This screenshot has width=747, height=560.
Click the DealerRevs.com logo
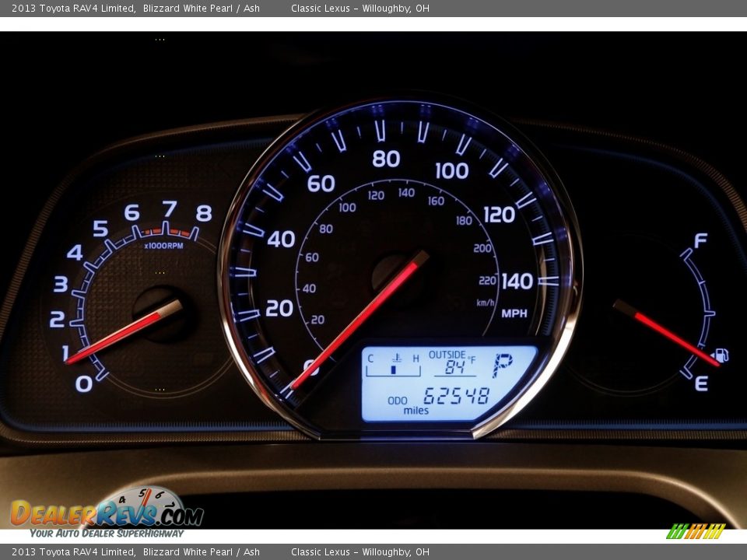(107, 513)
